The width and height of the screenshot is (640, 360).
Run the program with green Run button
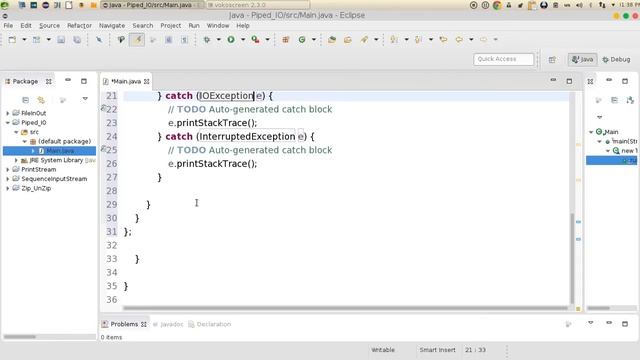click(231, 40)
